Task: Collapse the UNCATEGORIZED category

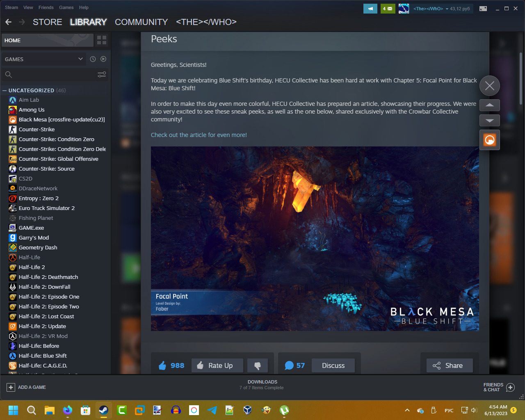Action: (5, 91)
